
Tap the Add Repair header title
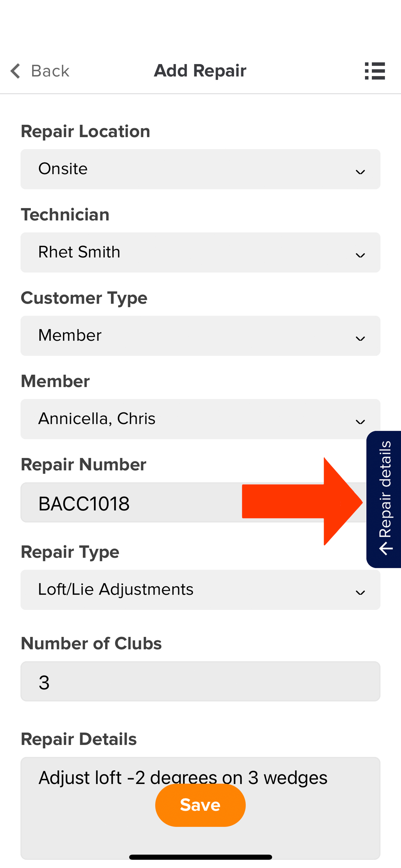200,71
